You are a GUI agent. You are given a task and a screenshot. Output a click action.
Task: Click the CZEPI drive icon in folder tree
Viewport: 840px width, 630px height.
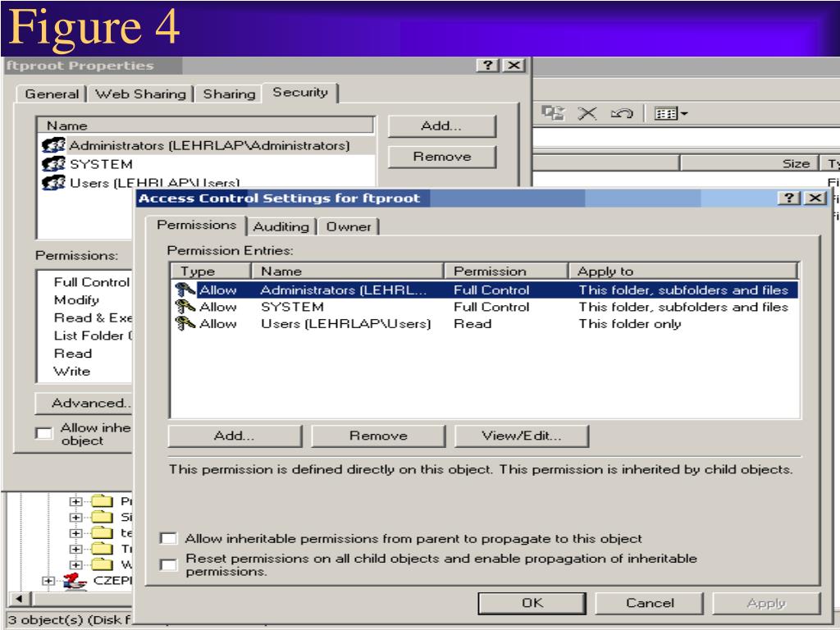[75, 581]
